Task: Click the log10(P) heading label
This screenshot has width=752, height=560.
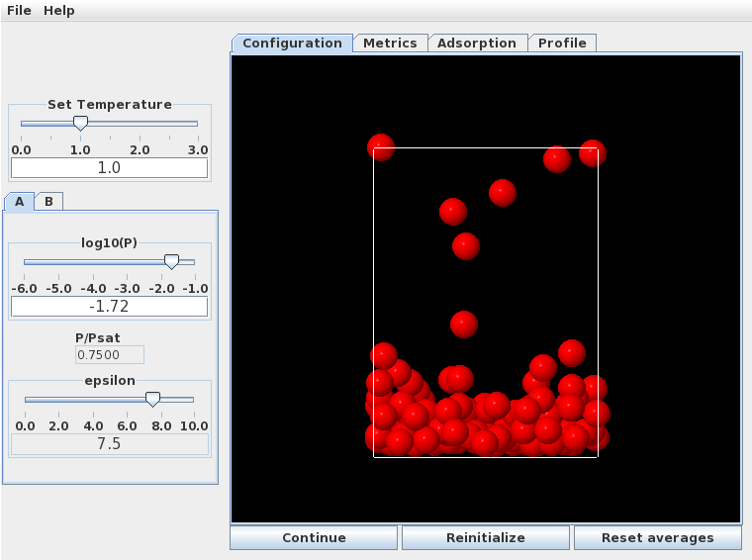Action: point(110,243)
